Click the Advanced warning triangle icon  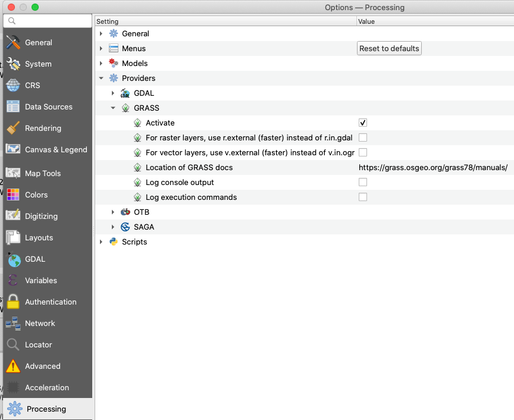(13, 366)
